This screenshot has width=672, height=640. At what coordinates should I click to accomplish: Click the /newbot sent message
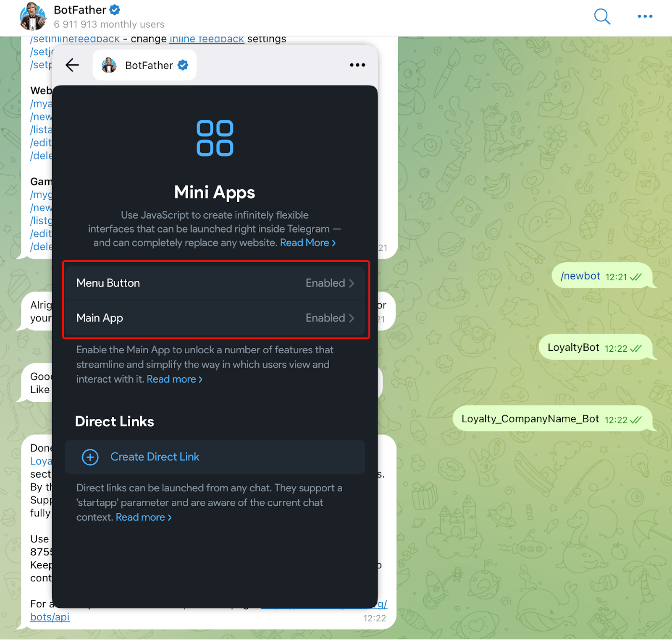(x=580, y=276)
